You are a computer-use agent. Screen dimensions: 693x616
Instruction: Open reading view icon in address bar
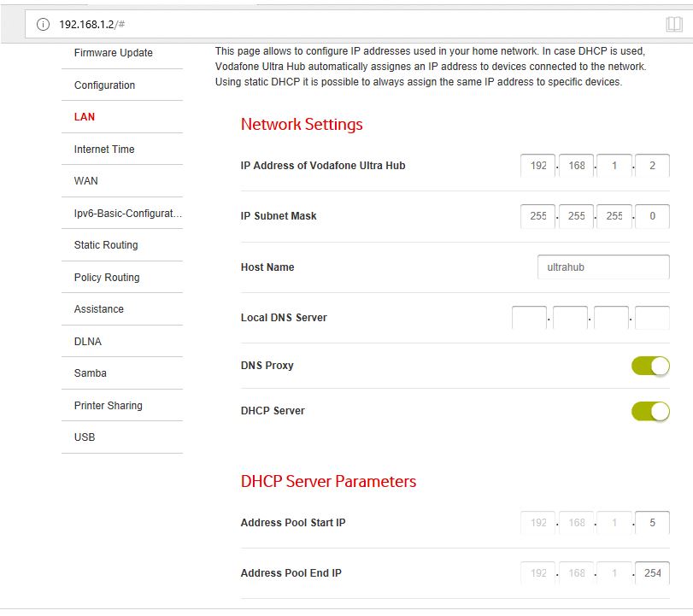[673, 24]
